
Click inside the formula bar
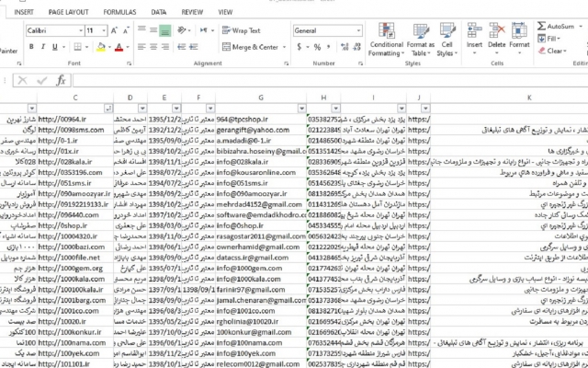point(330,80)
